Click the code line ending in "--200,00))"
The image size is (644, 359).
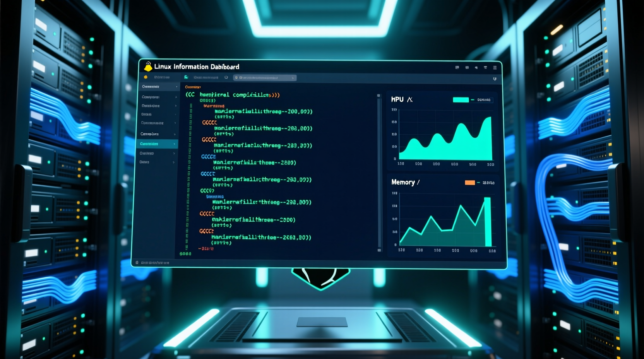pos(263,111)
